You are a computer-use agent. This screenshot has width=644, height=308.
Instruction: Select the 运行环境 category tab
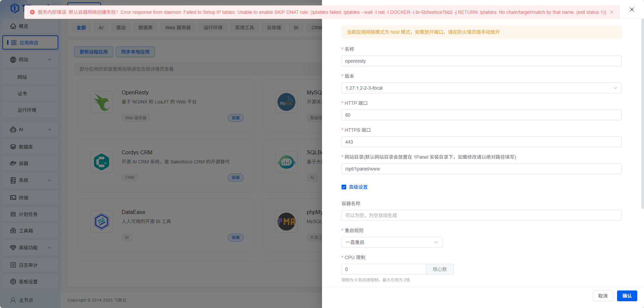click(213, 28)
